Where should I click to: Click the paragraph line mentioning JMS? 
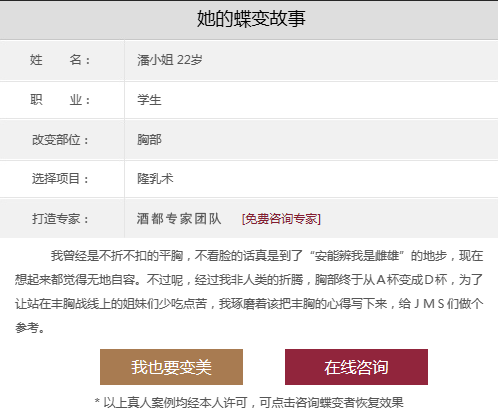pyautogui.click(x=249, y=304)
